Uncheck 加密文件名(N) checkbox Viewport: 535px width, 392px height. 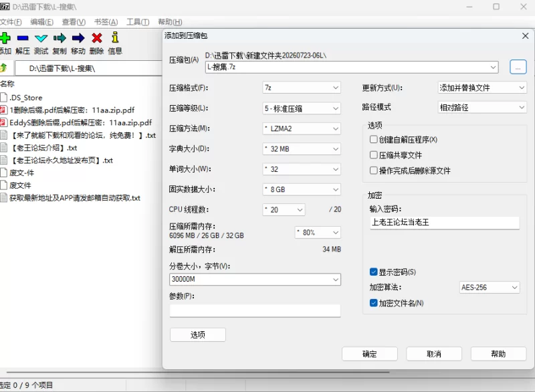point(374,302)
